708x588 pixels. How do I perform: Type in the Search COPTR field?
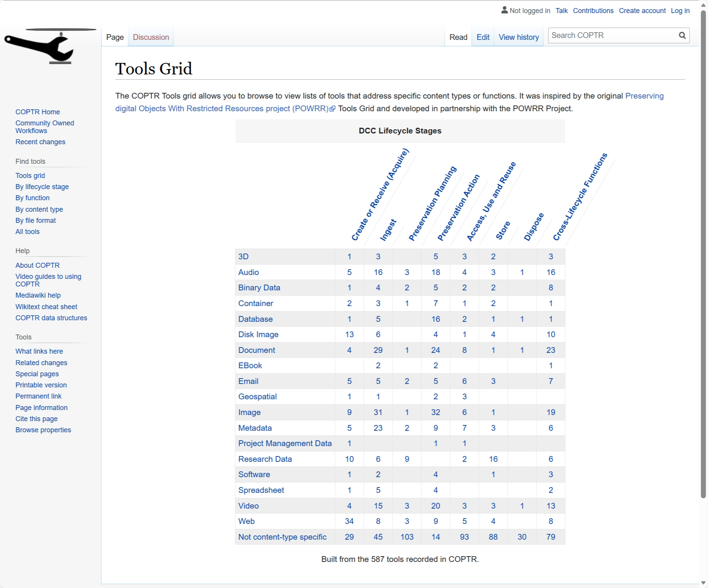click(x=612, y=35)
